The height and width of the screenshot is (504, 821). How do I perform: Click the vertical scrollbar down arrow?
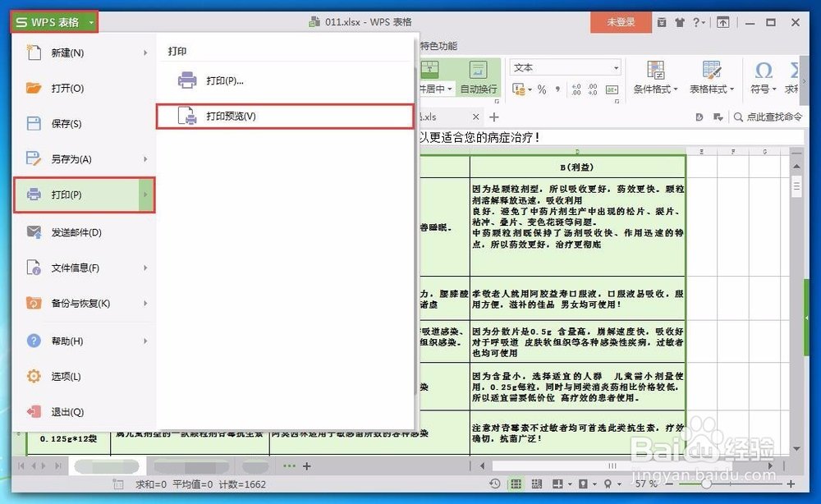tap(796, 448)
